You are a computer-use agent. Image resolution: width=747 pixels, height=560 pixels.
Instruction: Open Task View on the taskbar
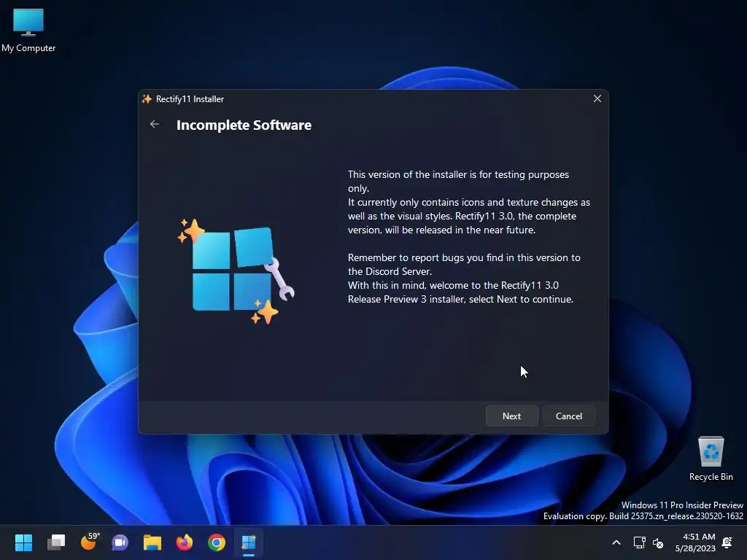click(56, 542)
